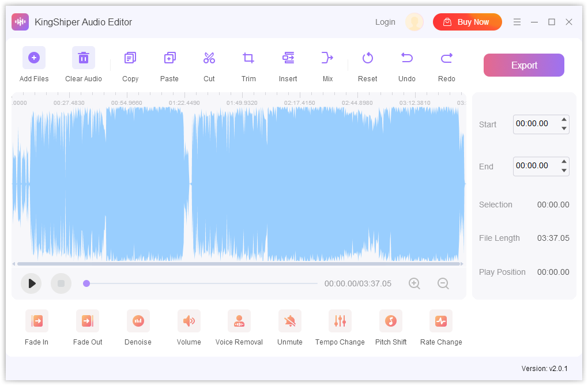Copy the selected audio
588x386 pixels.
[x=130, y=63]
